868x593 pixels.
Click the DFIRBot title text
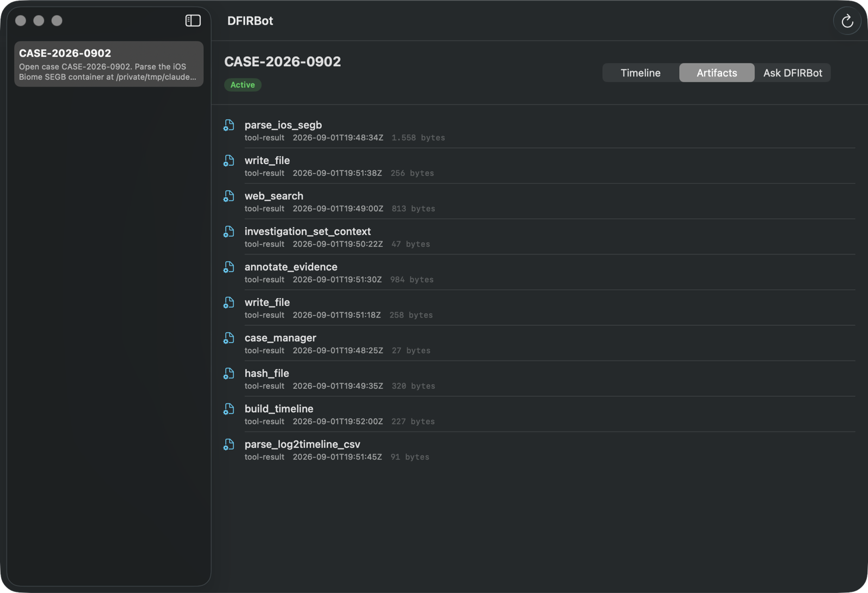[250, 21]
